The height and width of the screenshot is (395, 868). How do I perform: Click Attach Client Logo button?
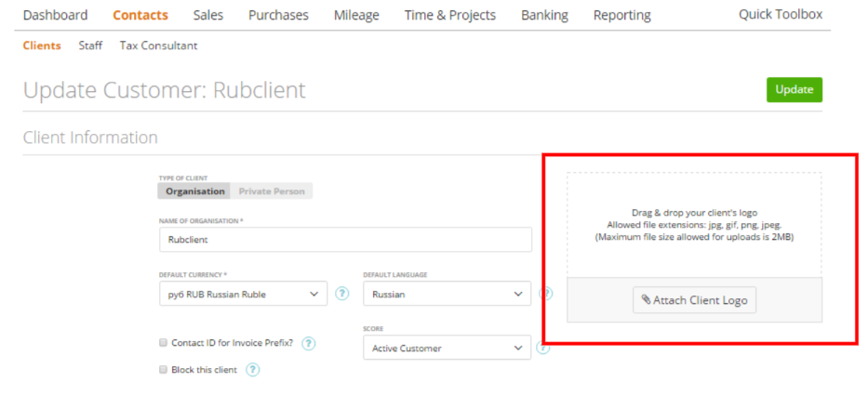[x=695, y=300]
